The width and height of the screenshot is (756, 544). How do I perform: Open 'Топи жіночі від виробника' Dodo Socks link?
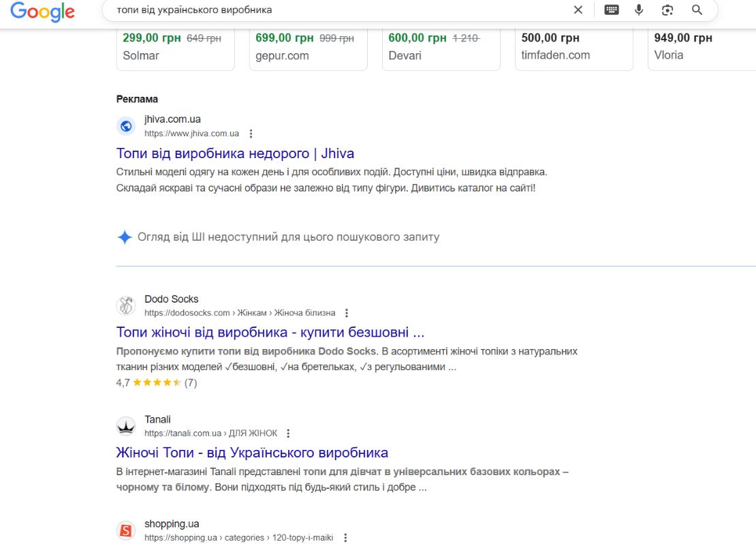(x=270, y=333)
